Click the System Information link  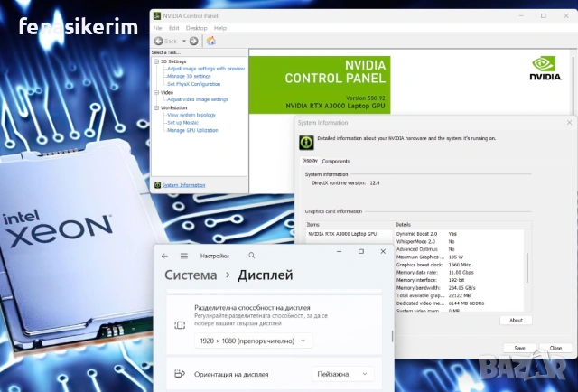coord(183,184)
